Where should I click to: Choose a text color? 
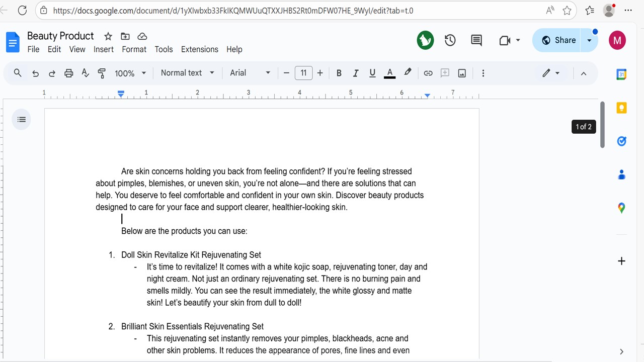click(389, 73)
